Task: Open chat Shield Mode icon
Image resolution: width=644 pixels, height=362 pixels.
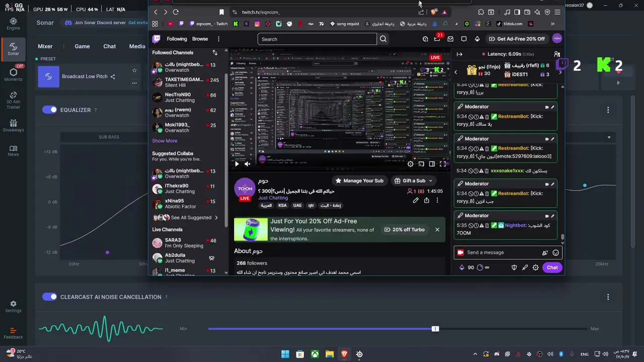Action: [x=514, y=267]
